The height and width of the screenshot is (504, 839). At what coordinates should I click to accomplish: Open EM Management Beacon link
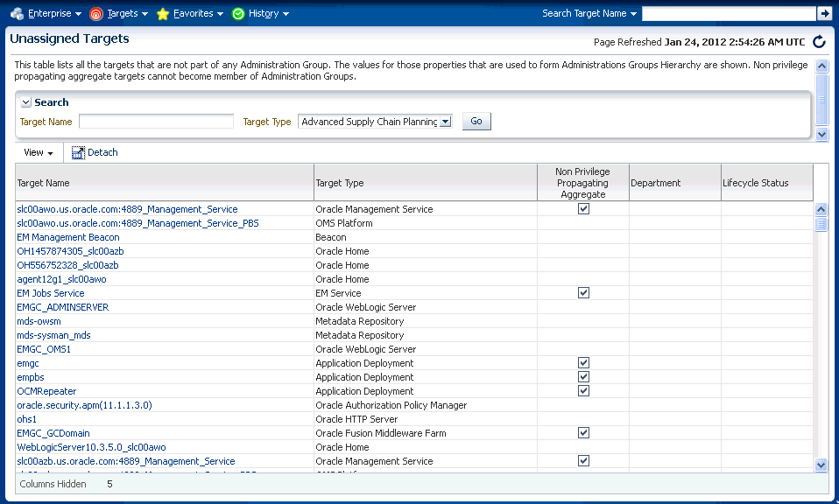pos(68,237)
